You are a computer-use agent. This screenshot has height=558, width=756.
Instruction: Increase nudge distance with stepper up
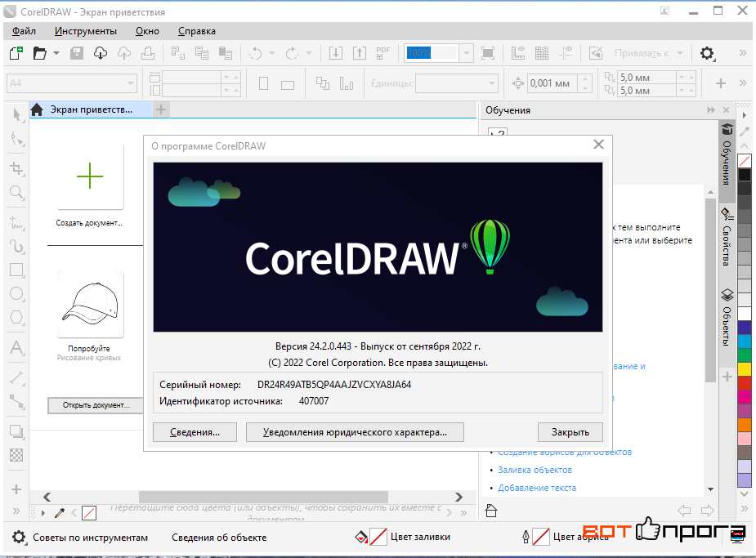(585, 78)
